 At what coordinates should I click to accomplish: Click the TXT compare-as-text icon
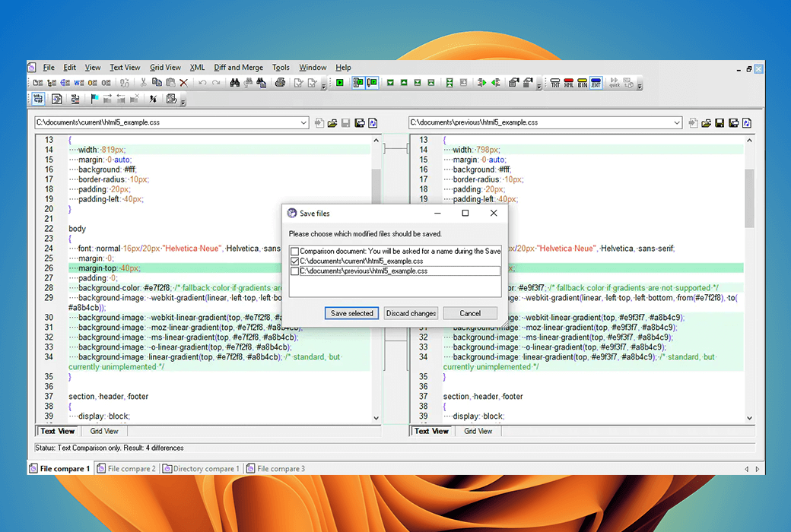(555, 83)
